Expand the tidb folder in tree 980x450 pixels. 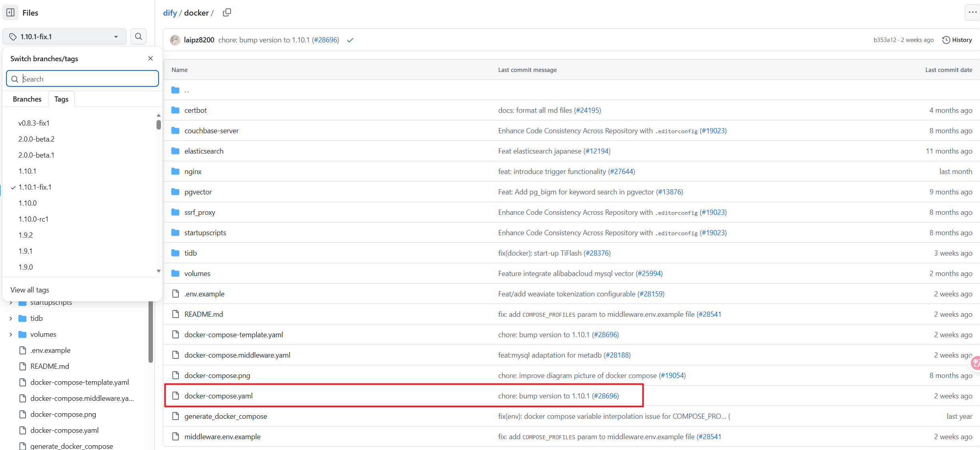click(x=11, y=318)
